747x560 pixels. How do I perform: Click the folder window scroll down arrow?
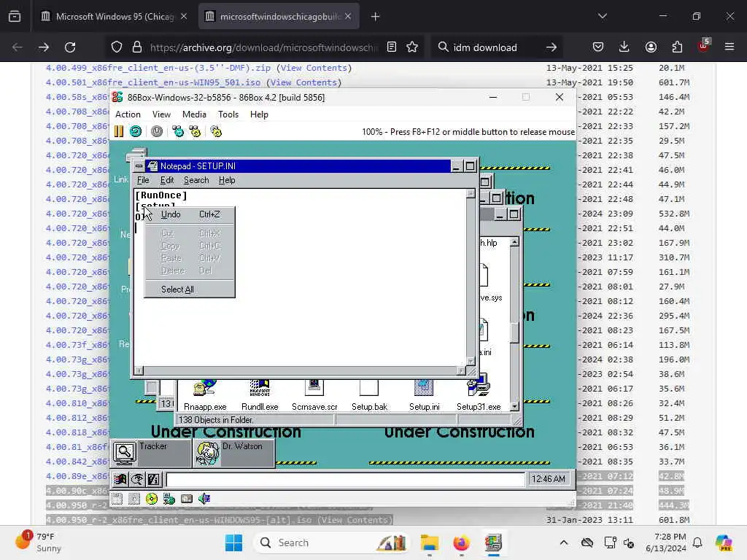click(x=514, y=406)
